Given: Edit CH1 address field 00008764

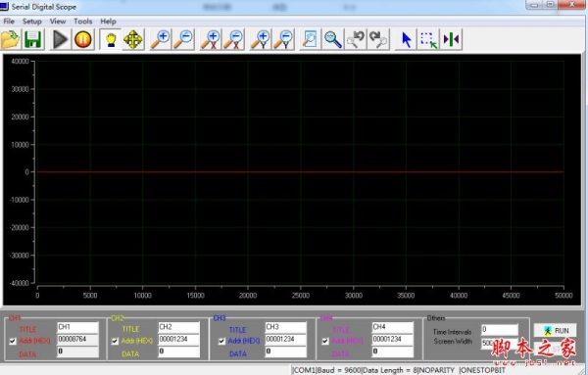Looking at the screenshot, I should 77,339.
